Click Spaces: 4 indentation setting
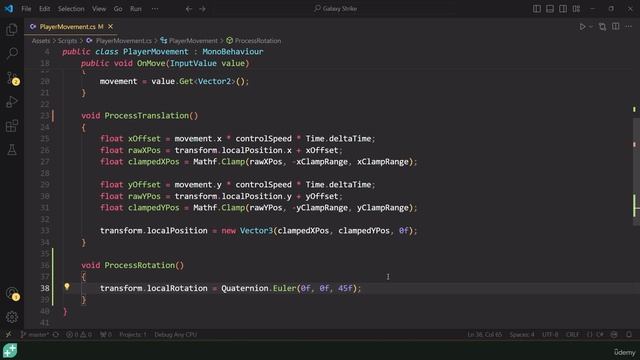Viewport: 640px width, 360px height. tap(522, 335)
